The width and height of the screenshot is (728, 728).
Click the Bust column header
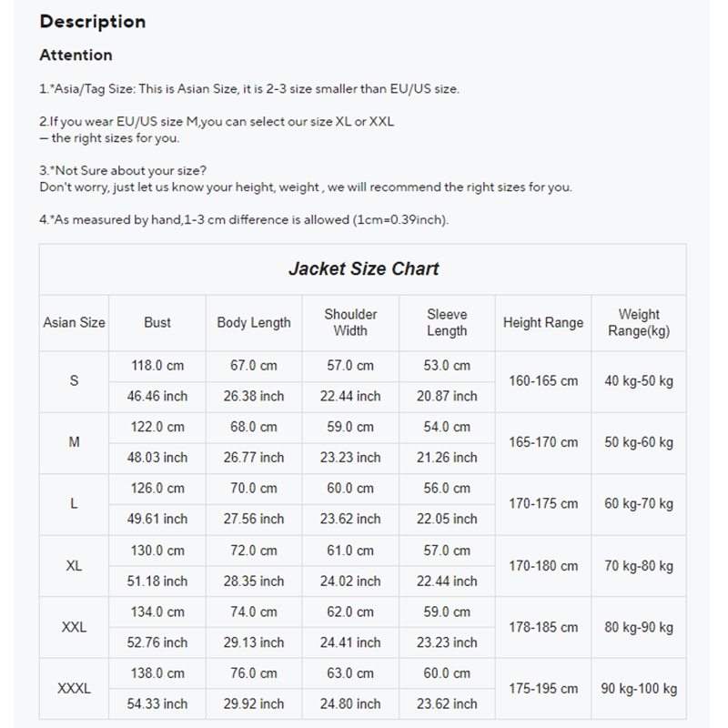157,322
